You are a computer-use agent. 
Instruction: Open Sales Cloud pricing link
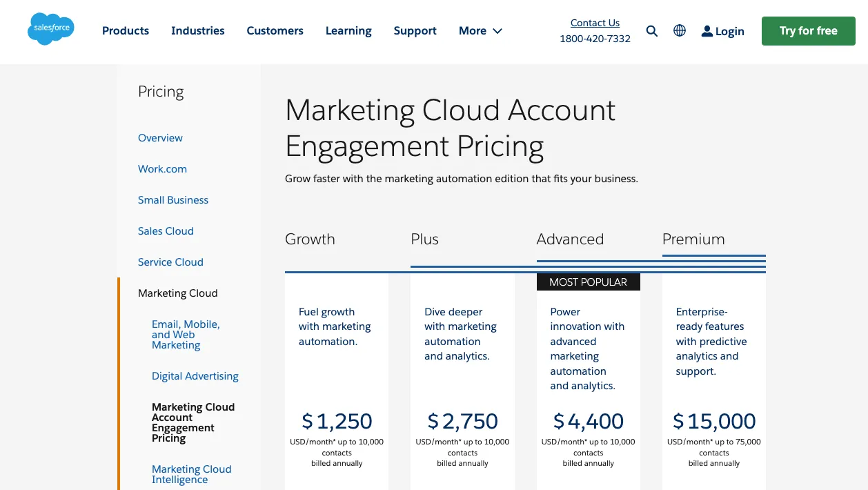click(166, 231)
